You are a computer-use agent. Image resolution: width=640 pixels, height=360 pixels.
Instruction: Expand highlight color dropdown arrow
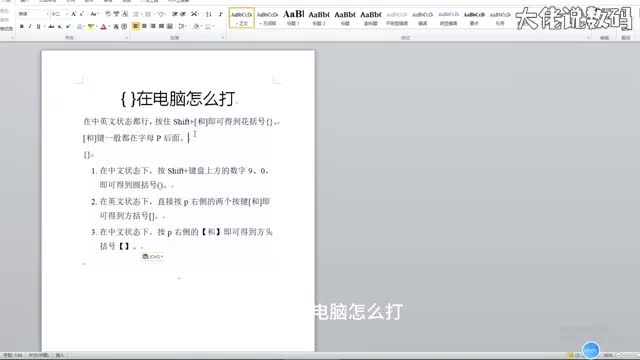click(96, 27)
